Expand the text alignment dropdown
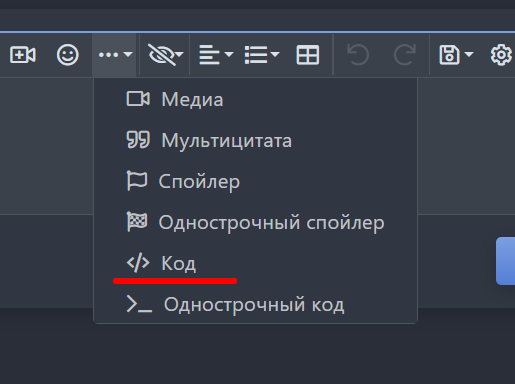515x384 pixels. point(216,55)
